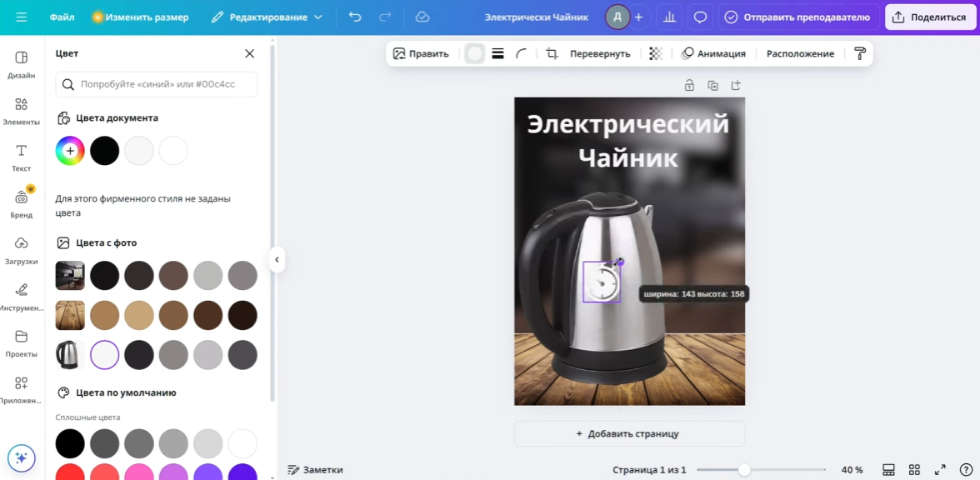Adjust the zoom slider handle
Image resolution: width=980 pixels, height=480 pixels.
click(743, 469)
